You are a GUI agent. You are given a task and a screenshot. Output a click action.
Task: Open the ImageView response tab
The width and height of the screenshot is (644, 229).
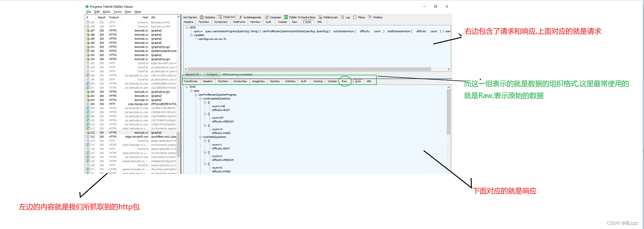(258, 81)
